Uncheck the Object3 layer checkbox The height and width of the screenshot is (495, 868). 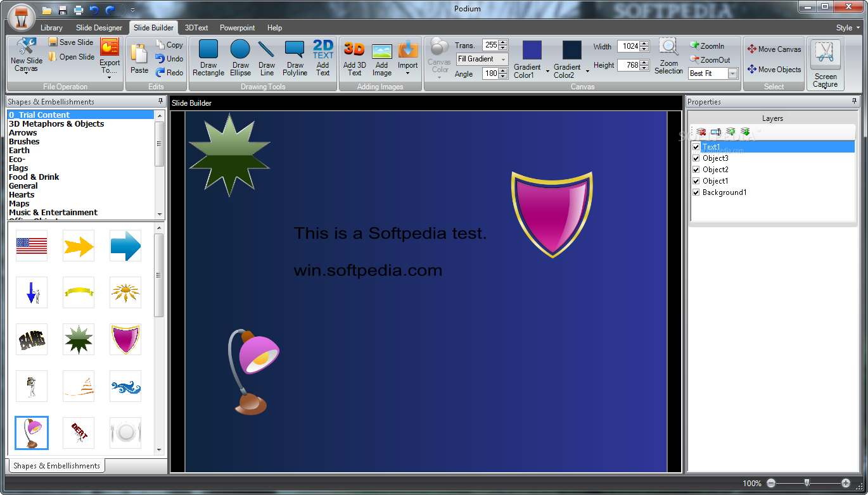point(696,158)
